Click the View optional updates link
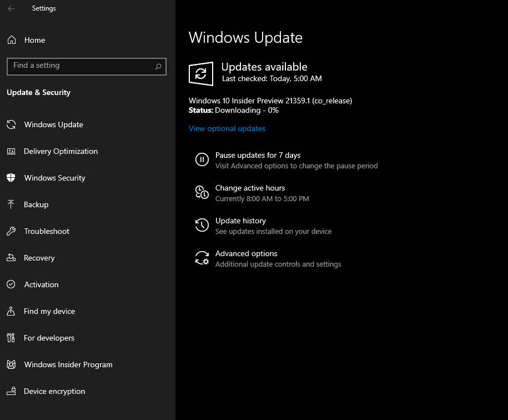The image size is (508, 420). pos(227,128)
